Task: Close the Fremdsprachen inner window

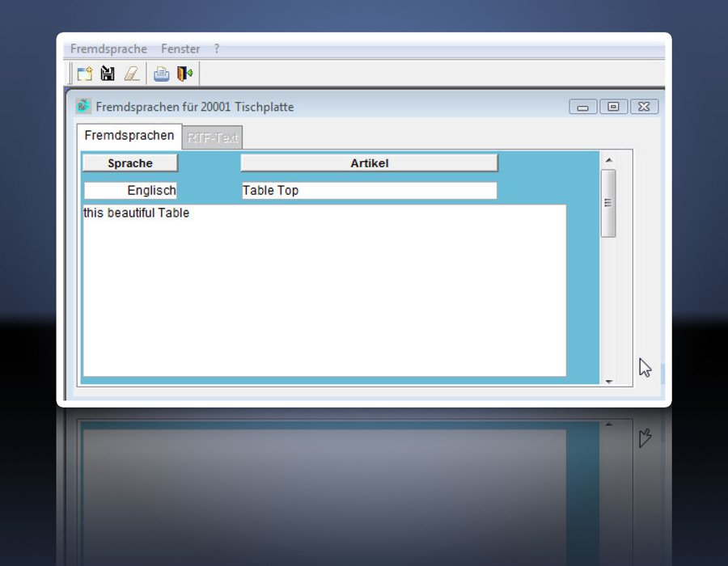Action: coord(644,107)
